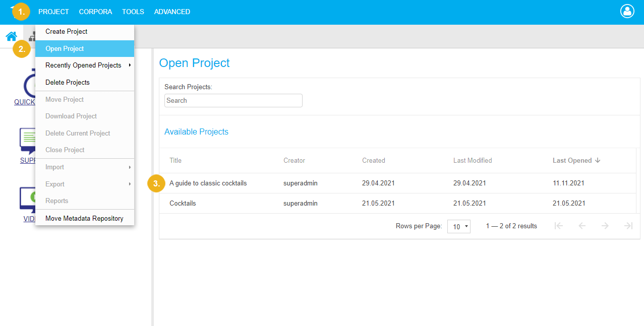Click the Search Projects input field
Screen dimensions: 644x326
tap(233, 101)
